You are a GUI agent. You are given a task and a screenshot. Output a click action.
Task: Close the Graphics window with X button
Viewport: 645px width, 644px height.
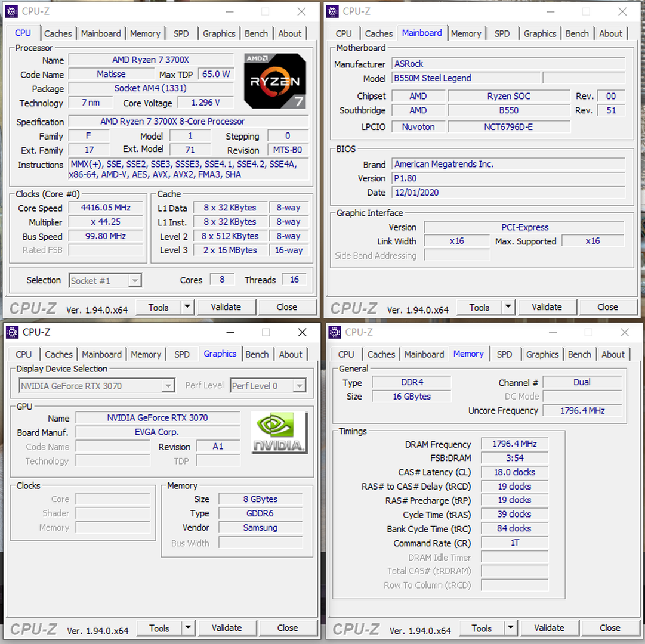point(303,332)
